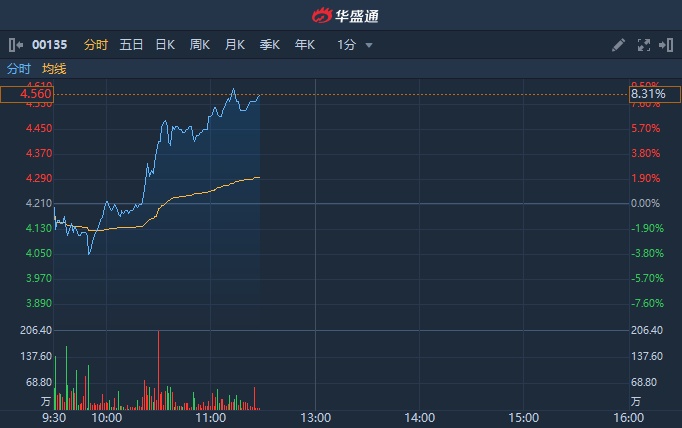The height and width of the screenshot is (428, 682).
Task: Click the stock code 00135
Action: tap(50, 45)
